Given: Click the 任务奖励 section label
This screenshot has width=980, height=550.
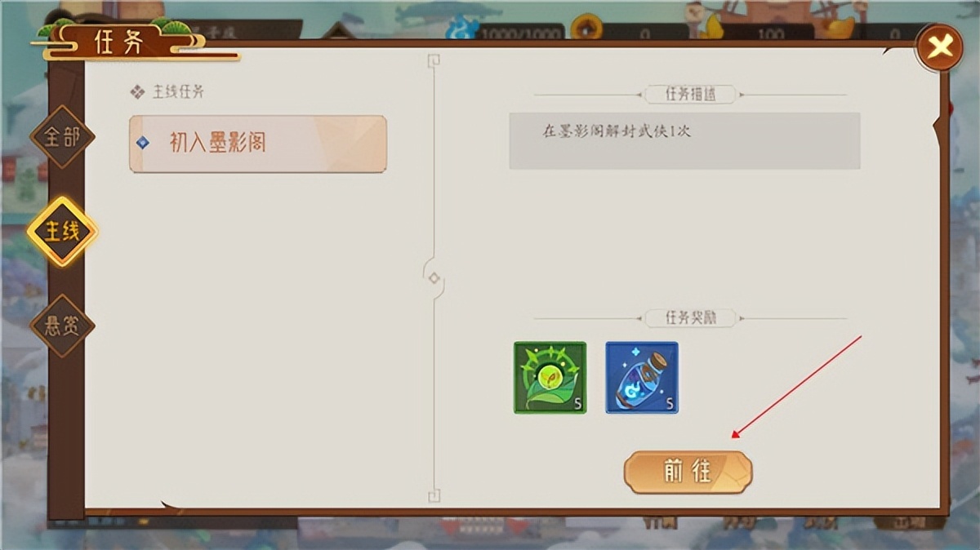Looking at the screenshot, I should tap(690, 317).
